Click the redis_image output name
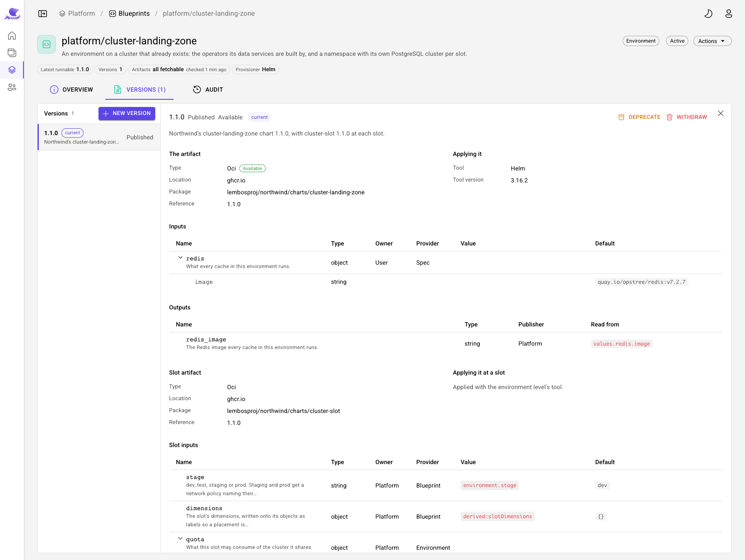 pos(206,339)
